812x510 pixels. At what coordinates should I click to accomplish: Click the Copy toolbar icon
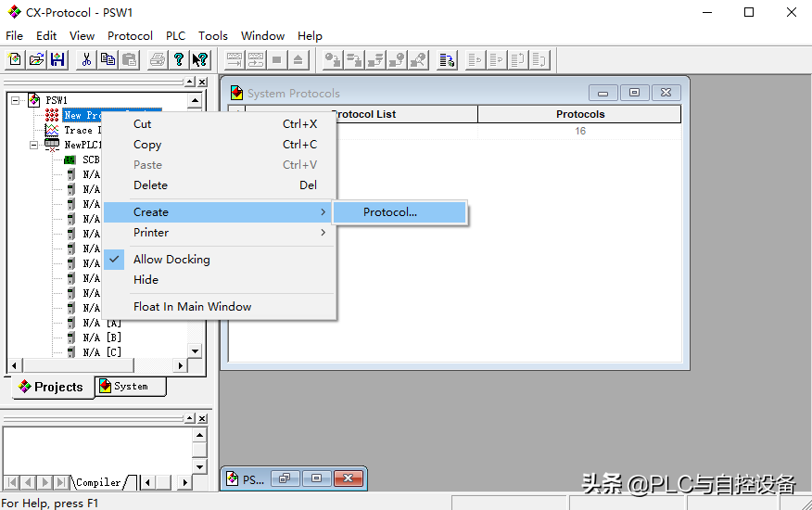(108, 59)
